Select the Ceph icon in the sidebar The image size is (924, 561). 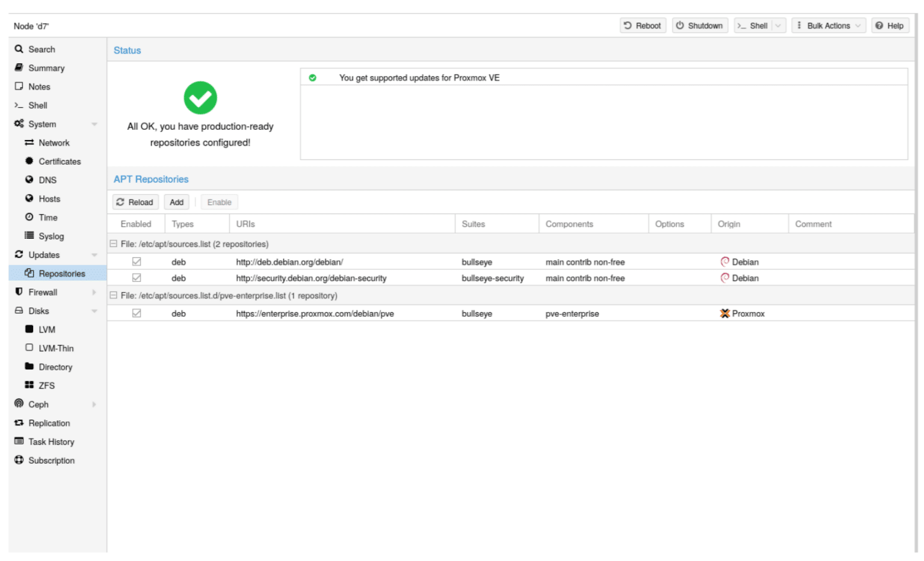(19, 404)
